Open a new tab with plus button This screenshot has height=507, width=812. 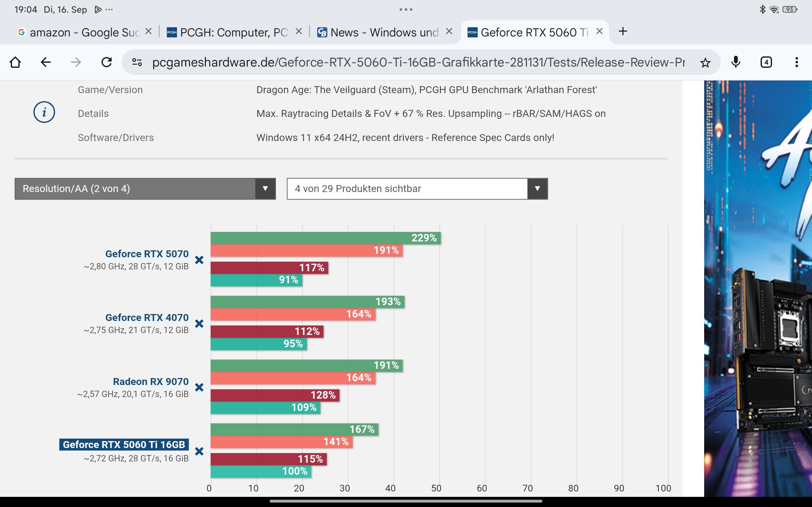(x=623, y=31)
